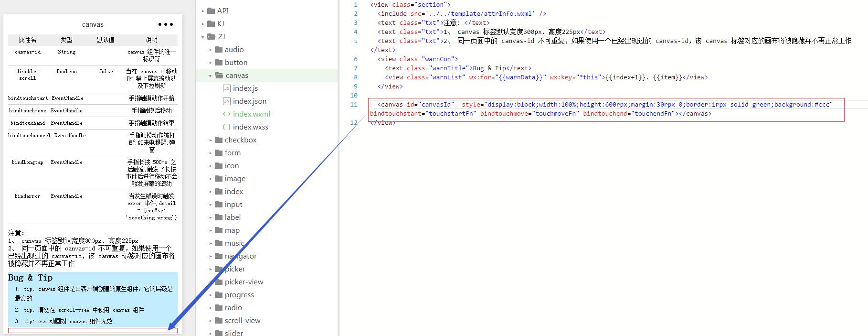Select the slider folder label

click(x=234, y=333)
